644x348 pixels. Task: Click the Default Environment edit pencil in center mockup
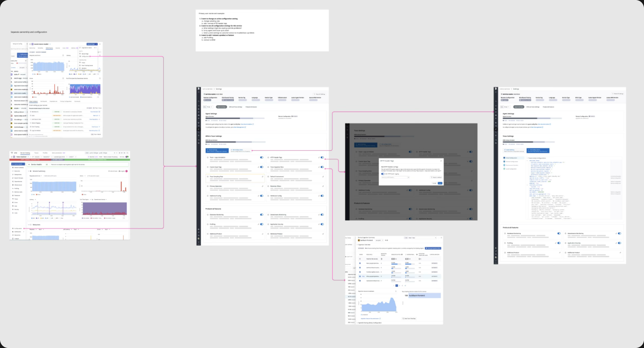[323, 176]
